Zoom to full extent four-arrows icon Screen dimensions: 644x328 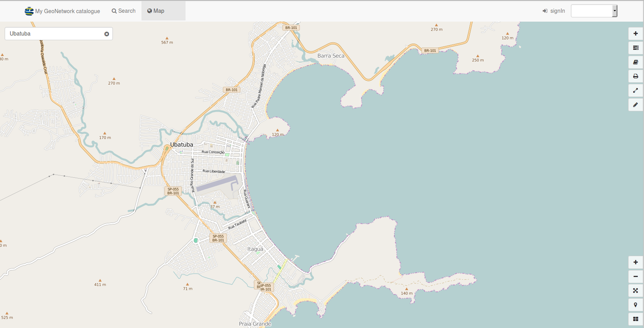pos(635,291)
